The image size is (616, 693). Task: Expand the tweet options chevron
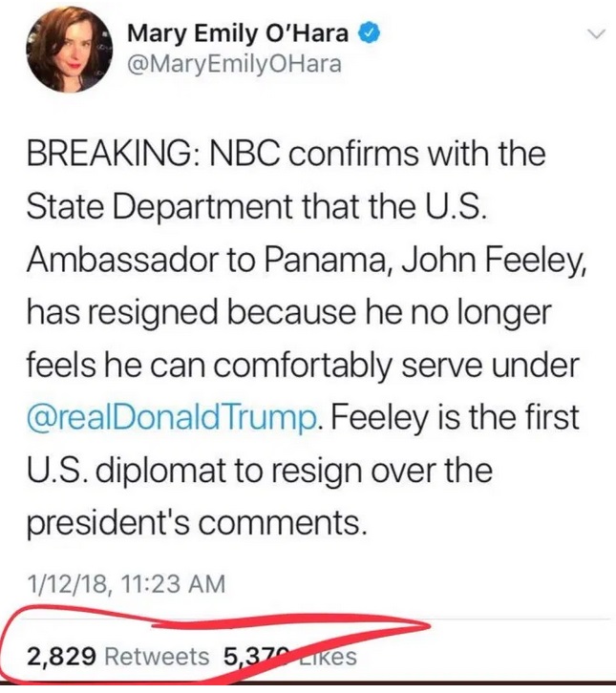(x=596, y=34)
